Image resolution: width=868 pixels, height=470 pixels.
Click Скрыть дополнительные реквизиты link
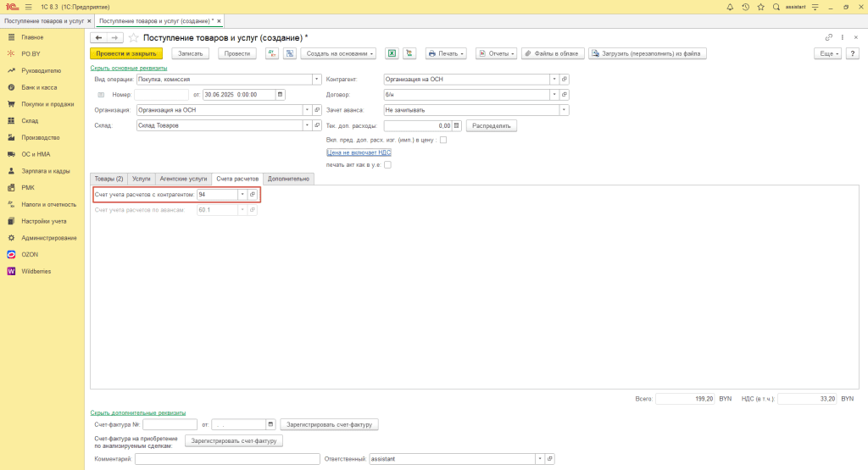click(138, 412)
